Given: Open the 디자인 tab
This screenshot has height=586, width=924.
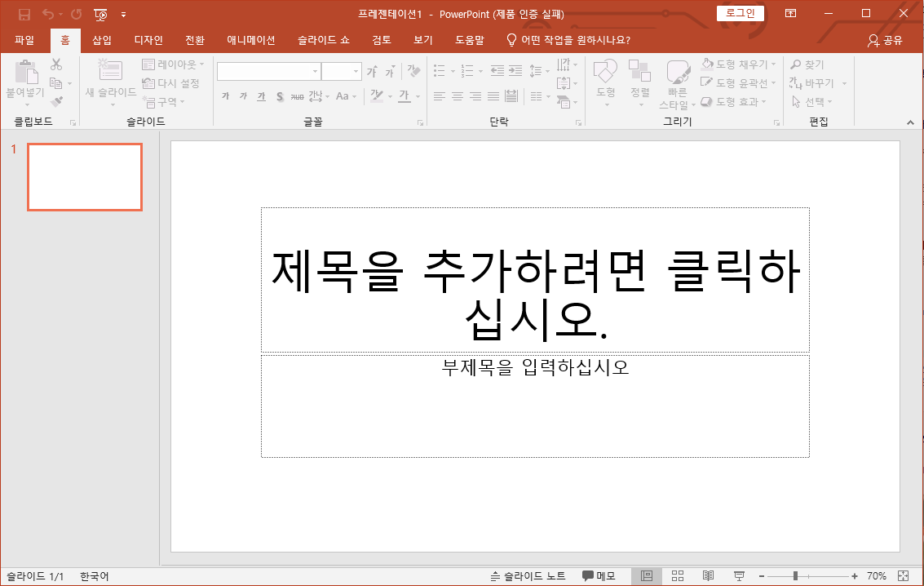Looking at the screenshot, I should (148, 40).
